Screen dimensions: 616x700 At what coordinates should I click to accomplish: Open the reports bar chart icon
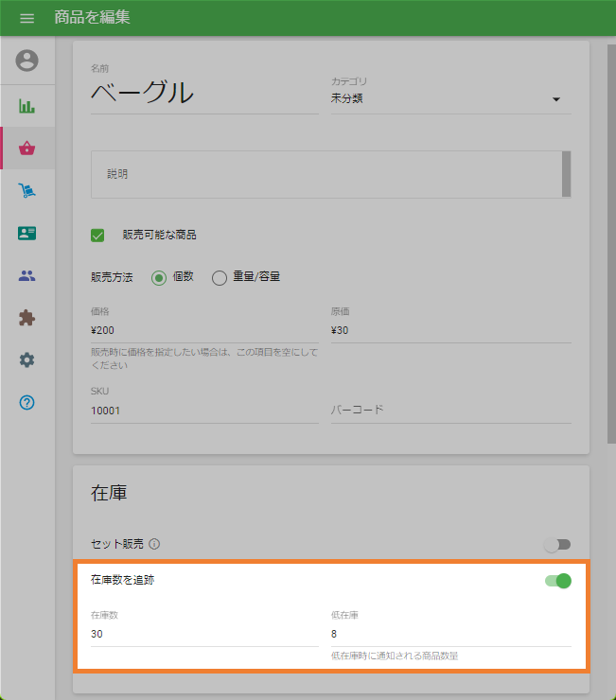(x=26, y=106)
